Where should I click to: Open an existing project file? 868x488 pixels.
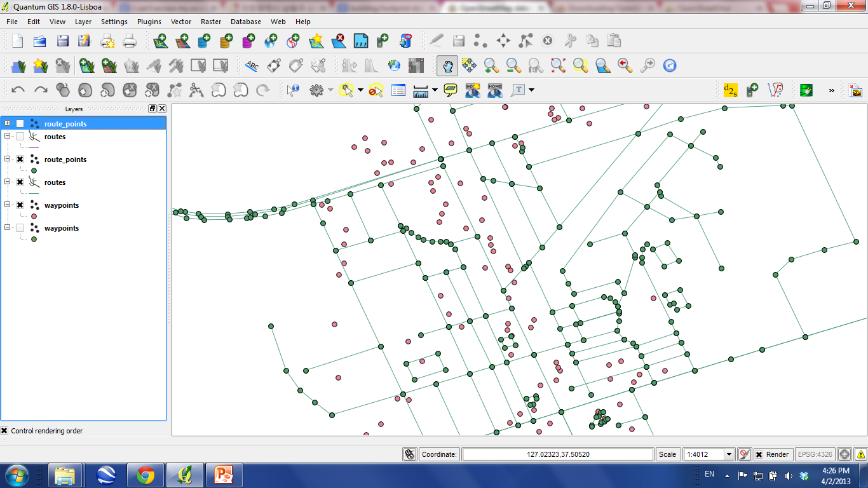39,41
